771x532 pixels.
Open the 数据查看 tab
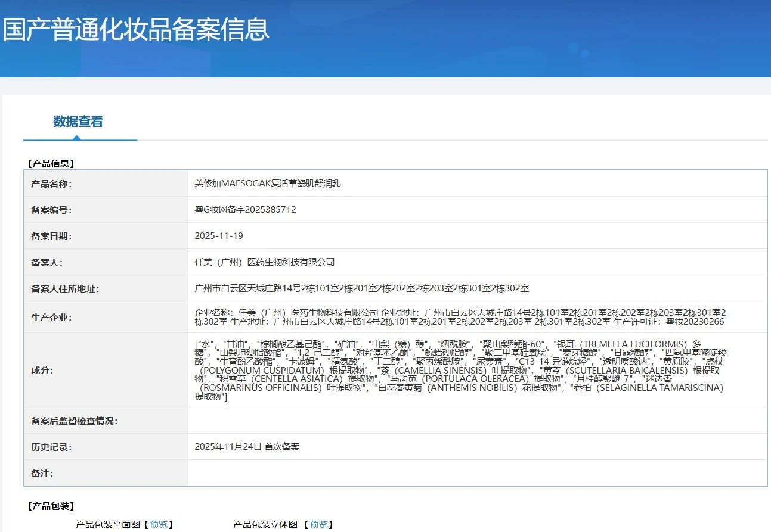point(78,122)
